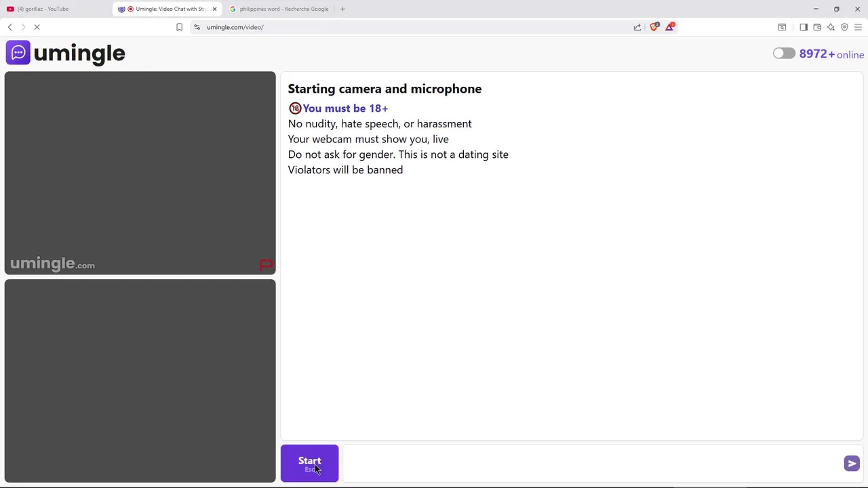Click 'Starting camera and microphone' heading
Screen dimensions: 868x488
click(384, 89)
